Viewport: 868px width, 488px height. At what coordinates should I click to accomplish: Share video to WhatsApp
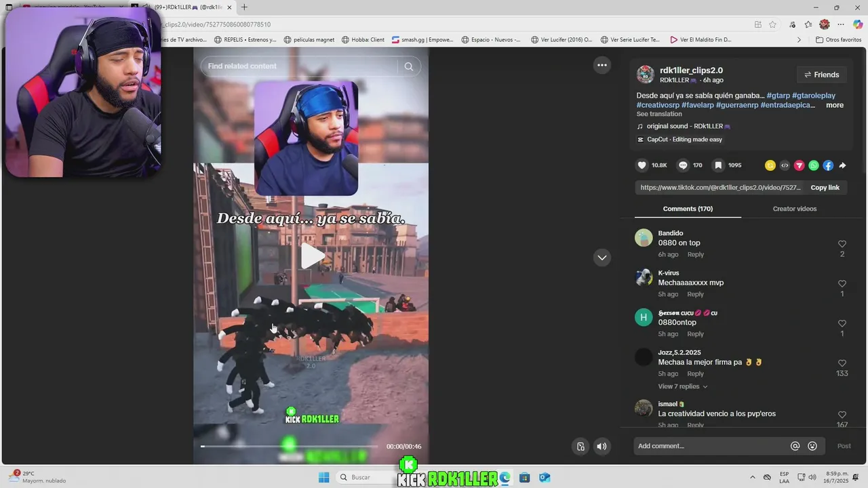[814, 165]
